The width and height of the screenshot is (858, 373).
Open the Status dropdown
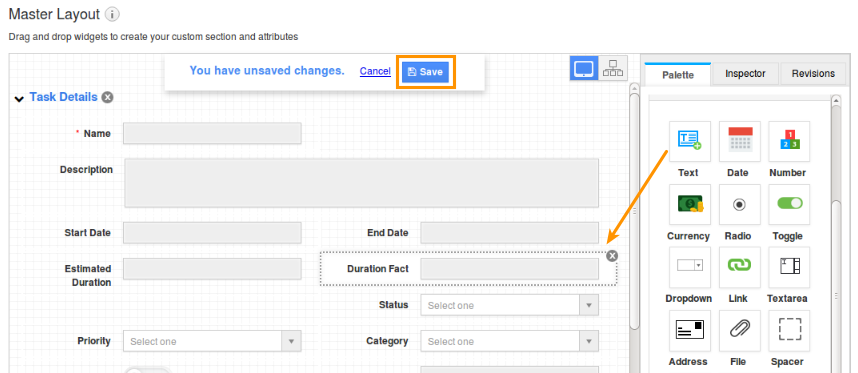(x=509, y=305)
